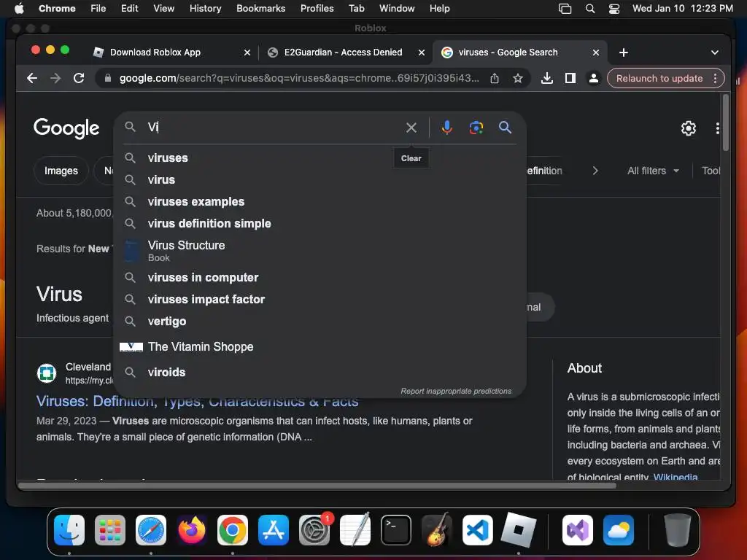Expand Chrome tab search chevron
The width and height of the screenshot is (747, 560).
pyautogui.click(x=714, y=52)
